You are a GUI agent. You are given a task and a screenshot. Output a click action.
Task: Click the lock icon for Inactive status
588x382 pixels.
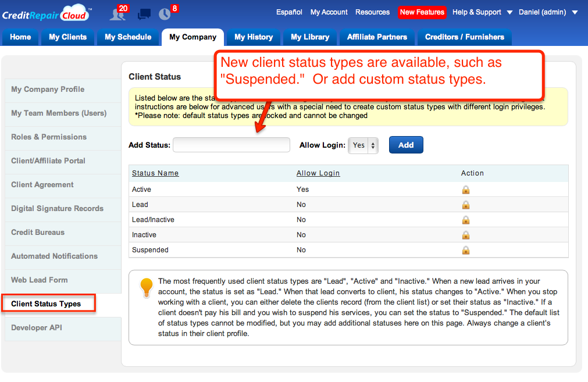[466, 235]
